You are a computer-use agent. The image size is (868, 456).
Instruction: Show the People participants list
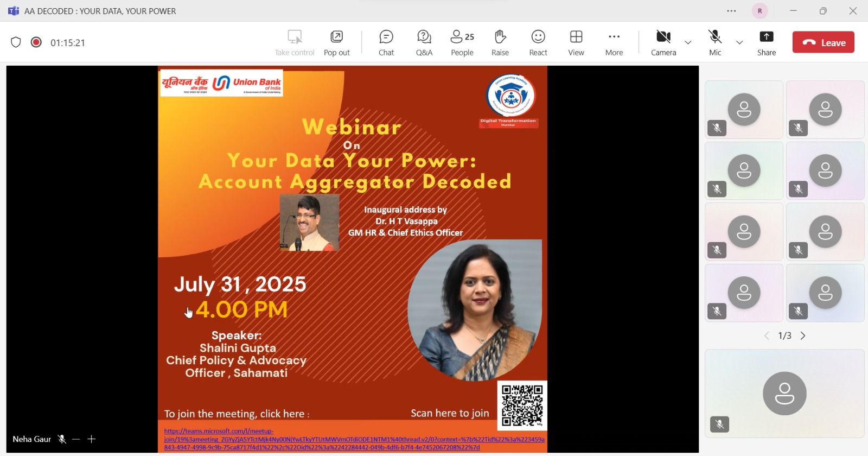coord(462,43)
